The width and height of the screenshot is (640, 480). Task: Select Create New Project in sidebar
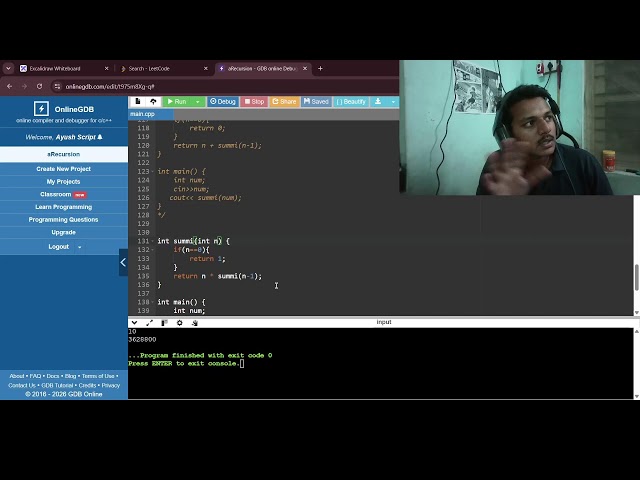(x=64, y=169)
